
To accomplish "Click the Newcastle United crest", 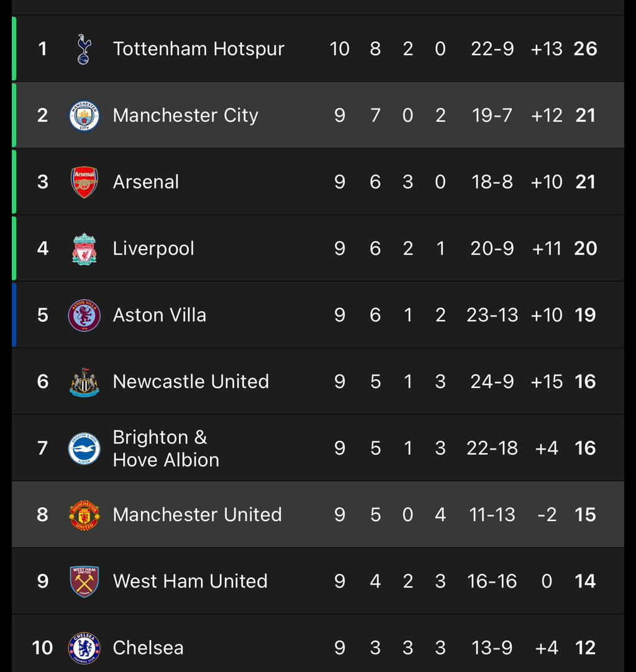I will pos(84,382).
